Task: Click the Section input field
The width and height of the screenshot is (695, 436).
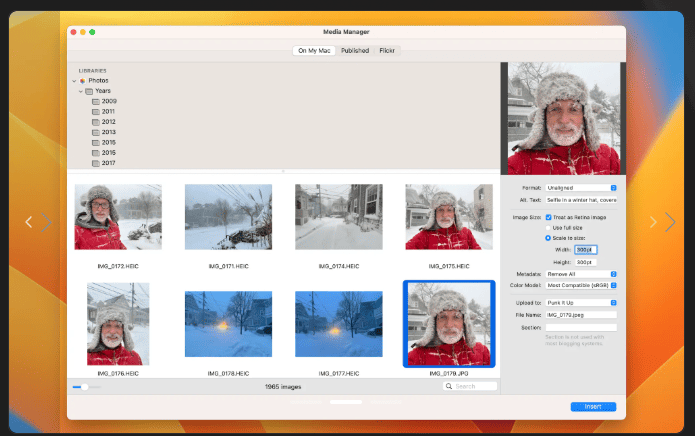Action: point(581,327)
